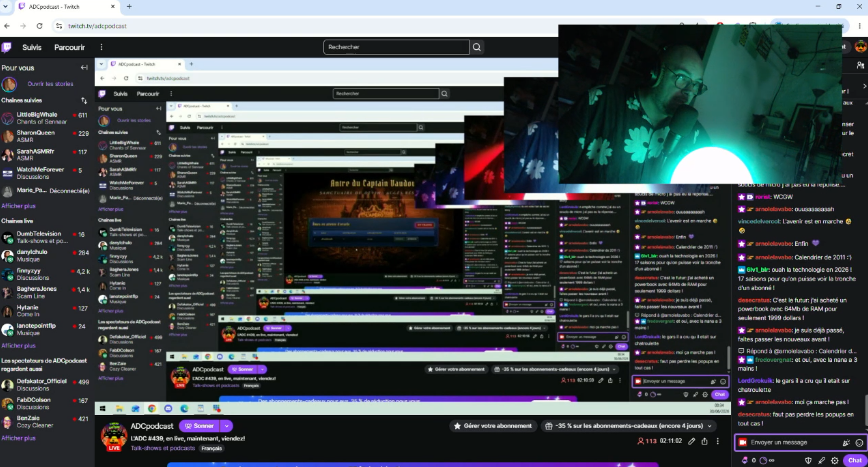Click the Twitch logo home icon
868x467 pixels.
(x=6, y=47)
